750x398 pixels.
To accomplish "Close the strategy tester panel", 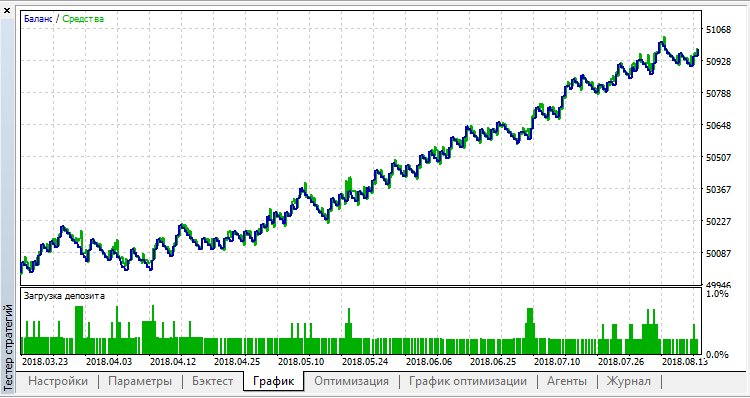I will point(7,10).
